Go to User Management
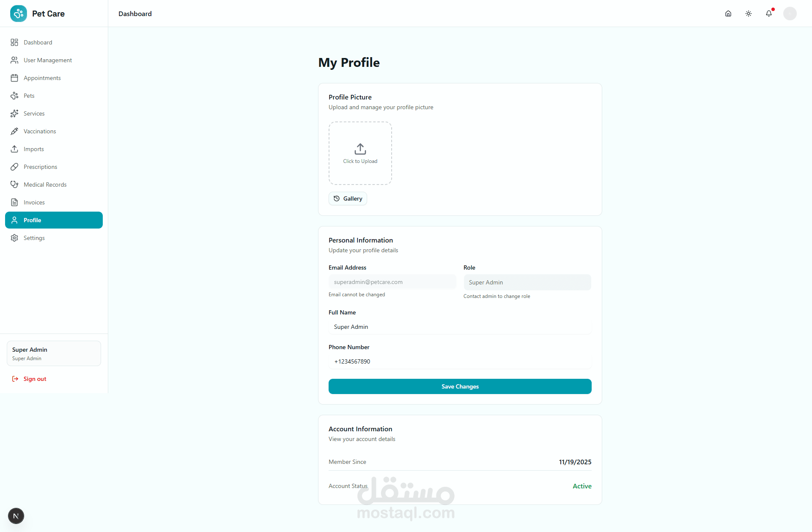812x532 pixels. point(47,60)
